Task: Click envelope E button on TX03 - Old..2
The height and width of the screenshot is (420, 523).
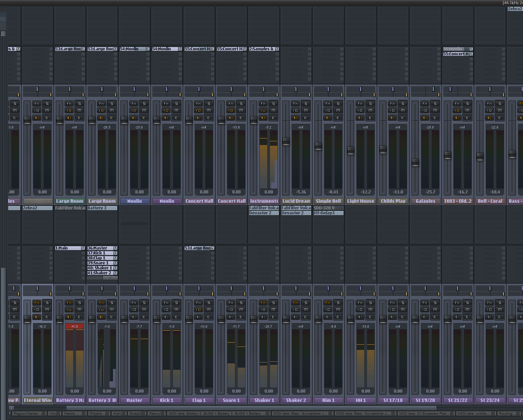Action: [467, 118]
